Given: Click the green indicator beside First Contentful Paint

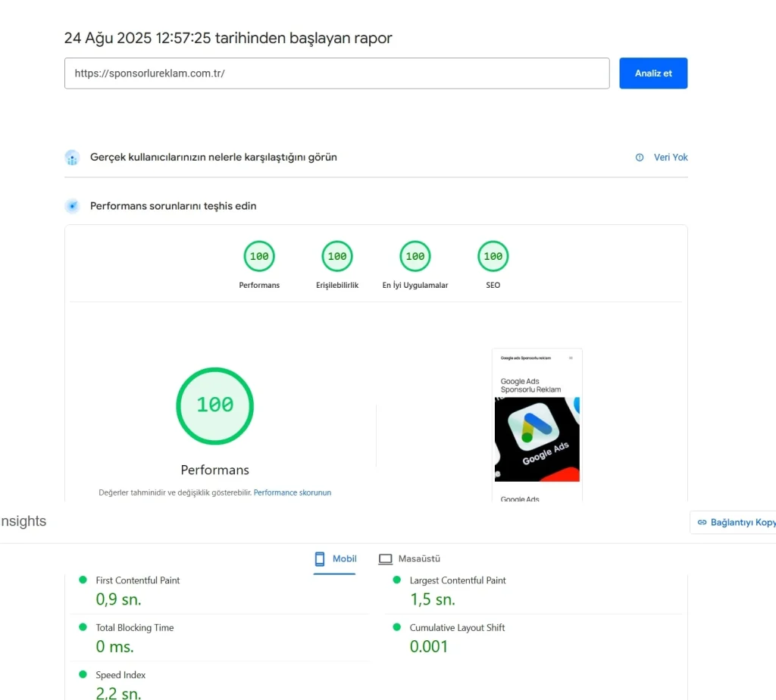Looking at the screenshot, I should (82, 580).
